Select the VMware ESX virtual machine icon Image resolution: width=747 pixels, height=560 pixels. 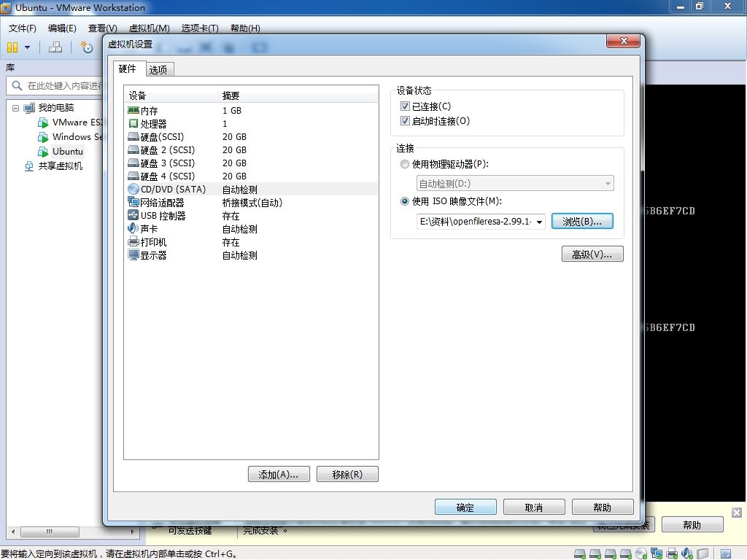43,122
